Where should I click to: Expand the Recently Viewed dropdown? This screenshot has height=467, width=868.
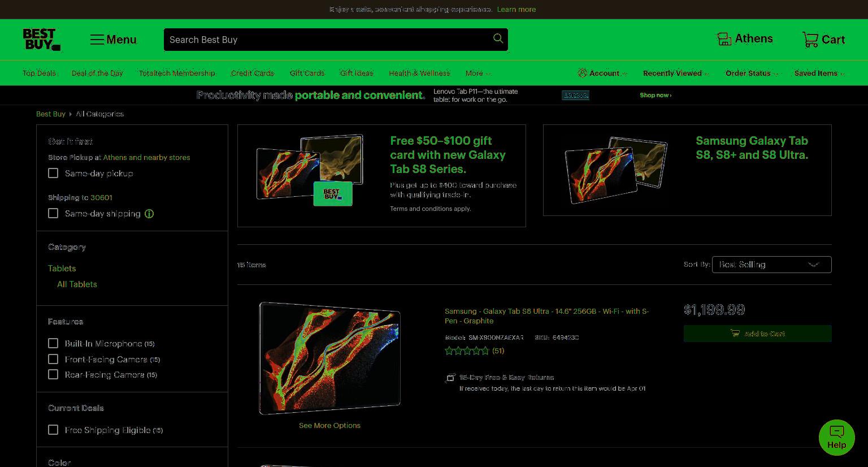point(675,73)
